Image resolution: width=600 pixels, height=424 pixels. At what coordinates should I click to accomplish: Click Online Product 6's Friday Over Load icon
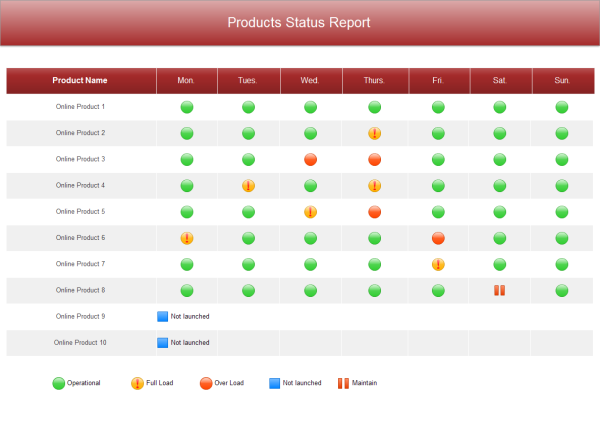[438, 238]
